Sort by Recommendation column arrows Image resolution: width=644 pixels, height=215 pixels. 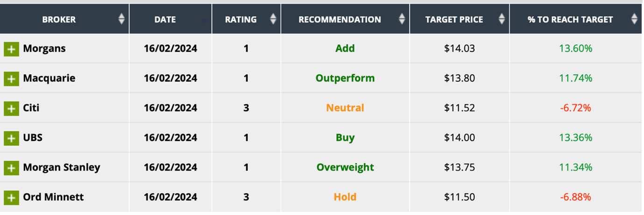[402, 19]
